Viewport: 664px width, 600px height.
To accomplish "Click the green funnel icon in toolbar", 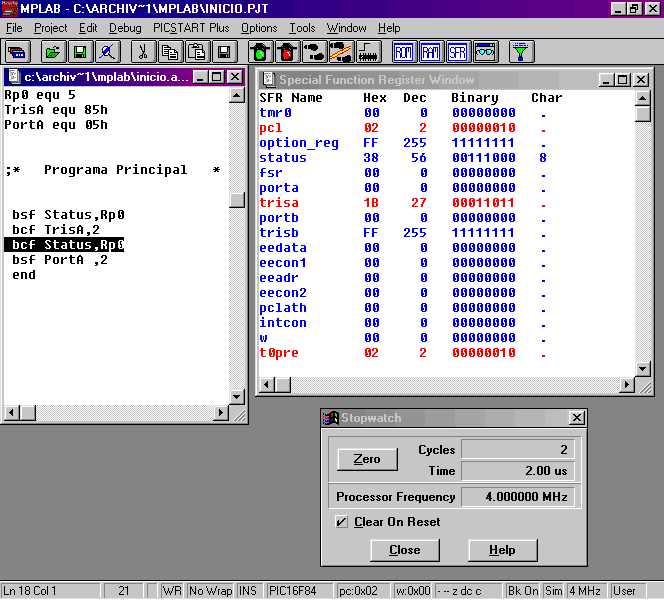I will [521, 51].
